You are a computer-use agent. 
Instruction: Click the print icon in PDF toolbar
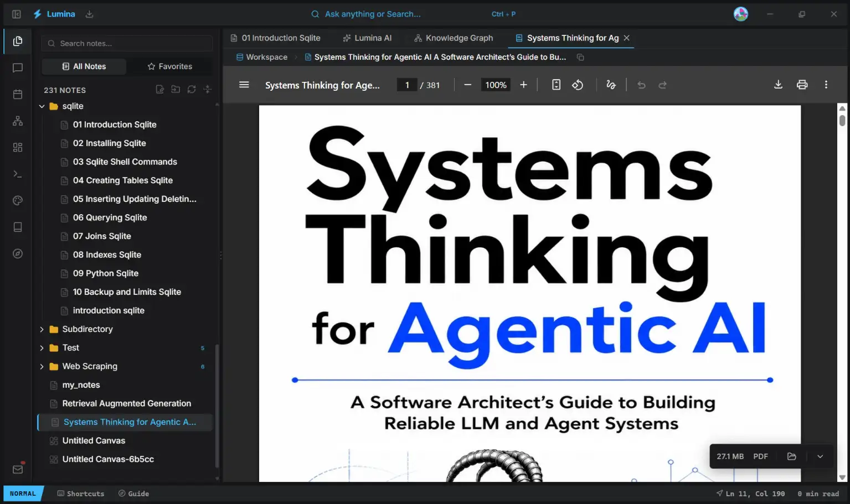click(802, 85)
